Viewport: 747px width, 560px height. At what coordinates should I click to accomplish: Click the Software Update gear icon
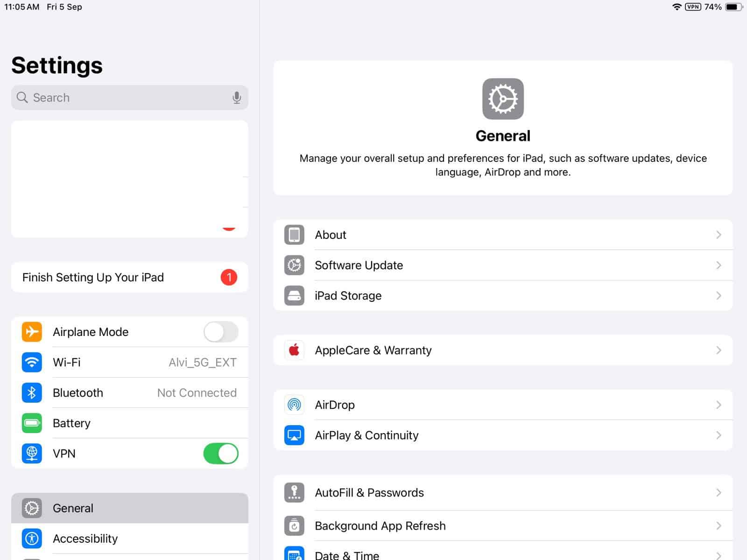click(294, 265)
